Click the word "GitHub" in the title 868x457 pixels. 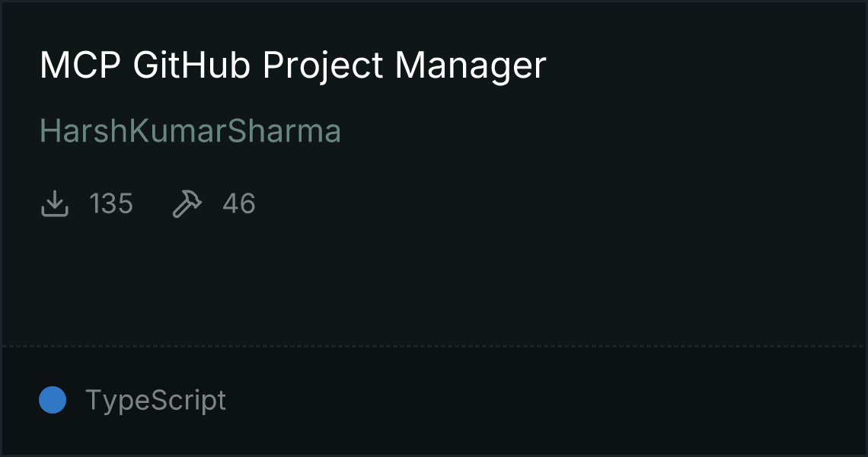click(193, 66)
